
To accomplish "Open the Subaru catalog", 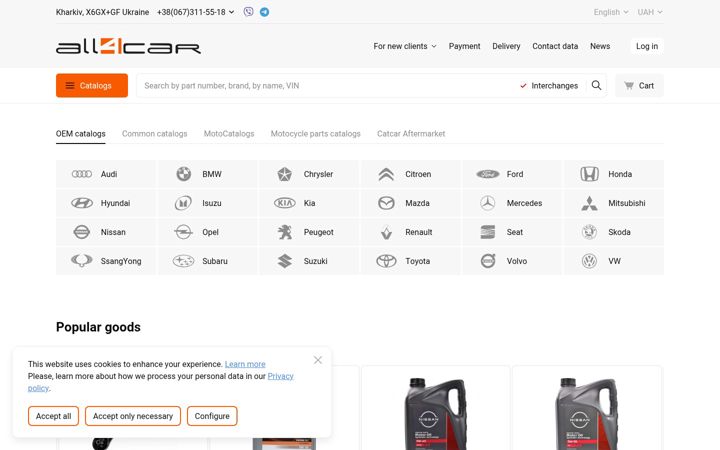I will point(207,261).
